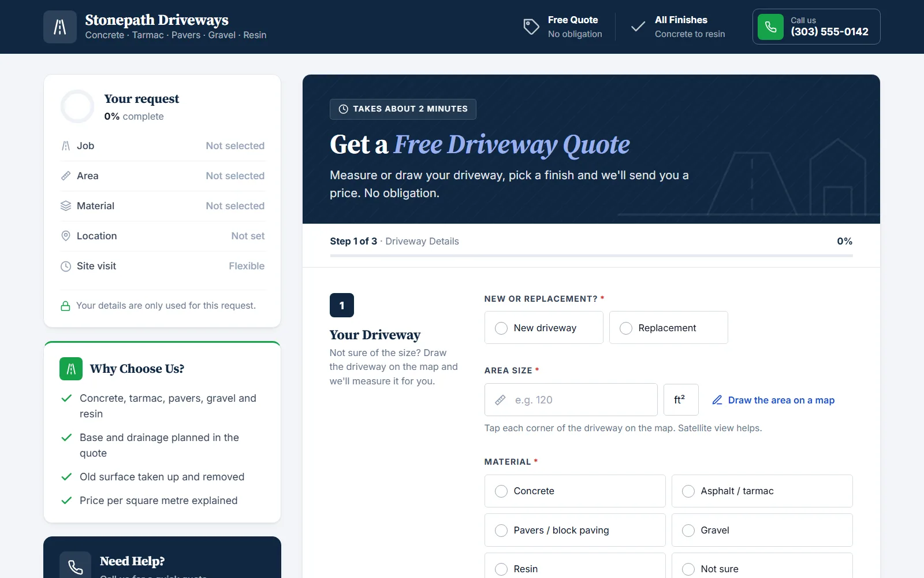
Task: Click the step number 1 badge
Action: tap(342, 305)
